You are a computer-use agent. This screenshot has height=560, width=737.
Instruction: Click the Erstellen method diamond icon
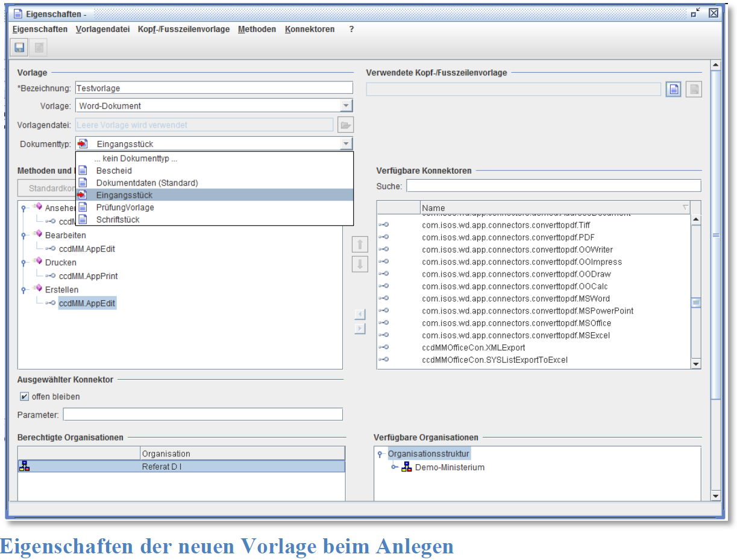[37, 289]
